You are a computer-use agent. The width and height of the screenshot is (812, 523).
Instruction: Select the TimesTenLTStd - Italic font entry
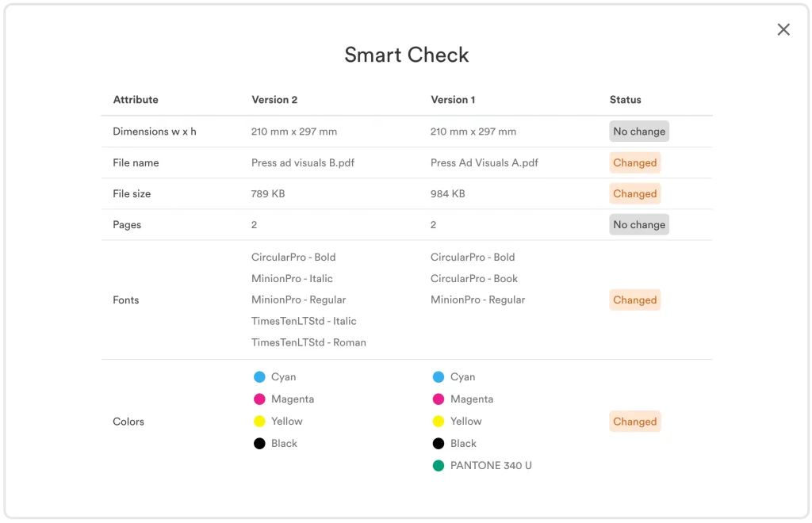304,321
